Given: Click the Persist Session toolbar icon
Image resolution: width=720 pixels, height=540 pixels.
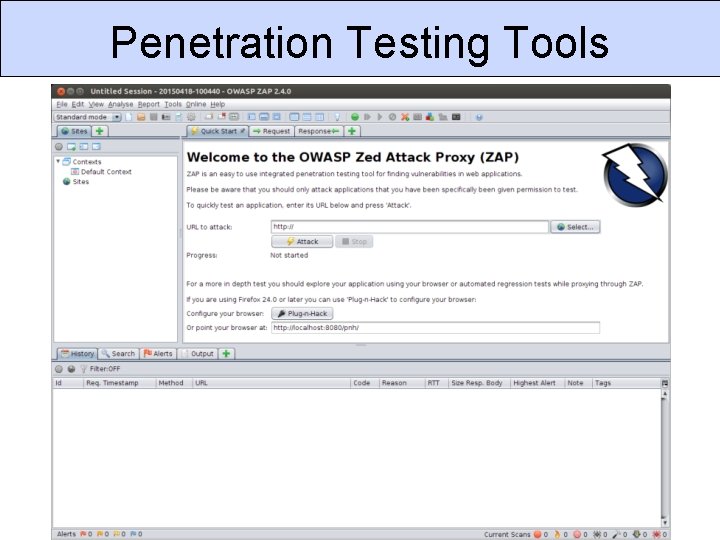Looking at the screenshot, I should (153, 117).
